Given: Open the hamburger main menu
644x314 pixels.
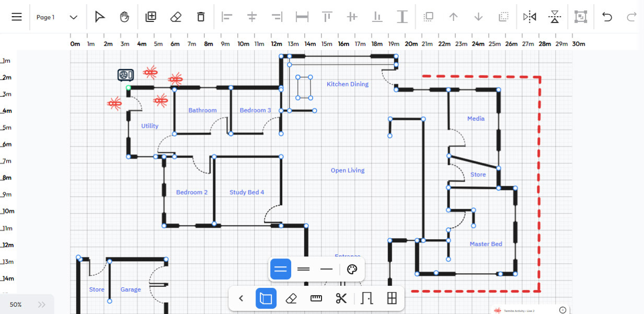Looking at the screenshot, I should [17, 17].
